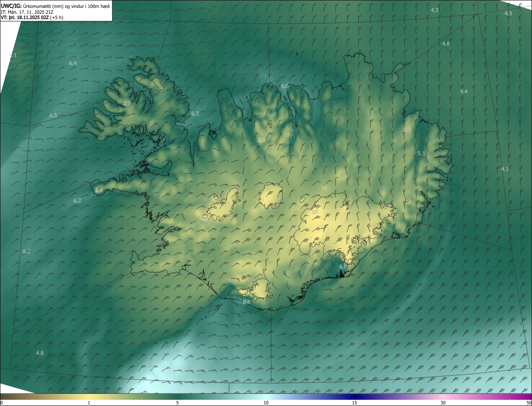The width and height of the screenshot is (532, 406).
Task: Click the 10 tick label on the colorbar
Action: pyautogui.click(x=266, y=403)
